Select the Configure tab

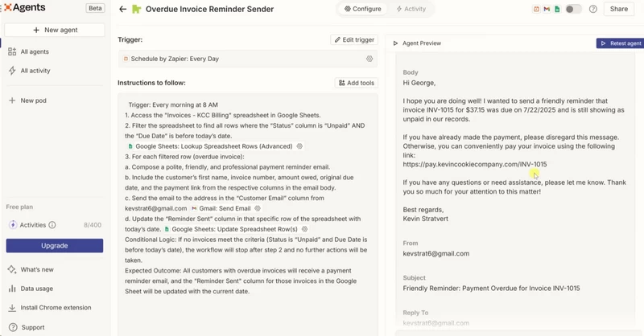[x=363, y=9]
